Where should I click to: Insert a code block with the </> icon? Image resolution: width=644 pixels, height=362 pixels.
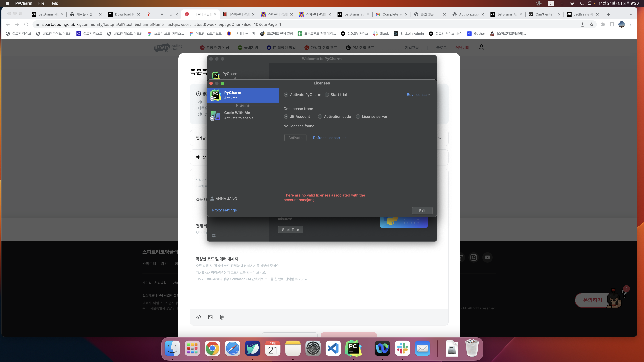[199, 317]
